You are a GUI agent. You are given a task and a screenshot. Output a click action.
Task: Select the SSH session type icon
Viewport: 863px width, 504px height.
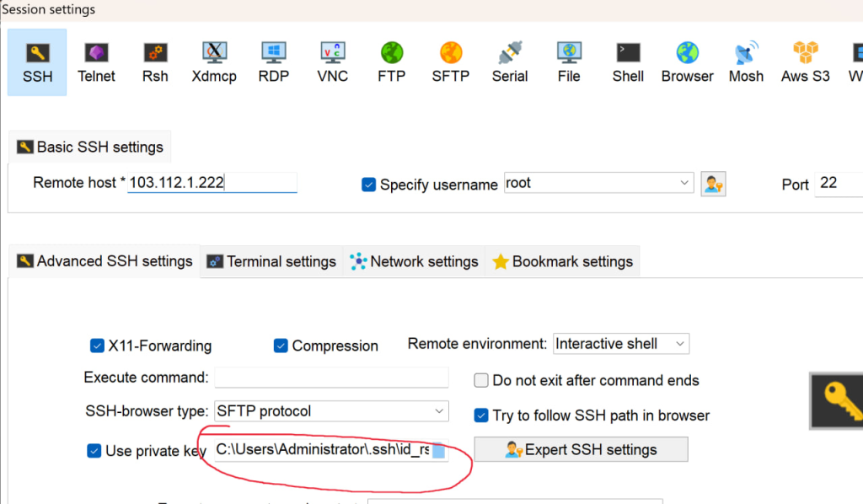tap(37, 62)
